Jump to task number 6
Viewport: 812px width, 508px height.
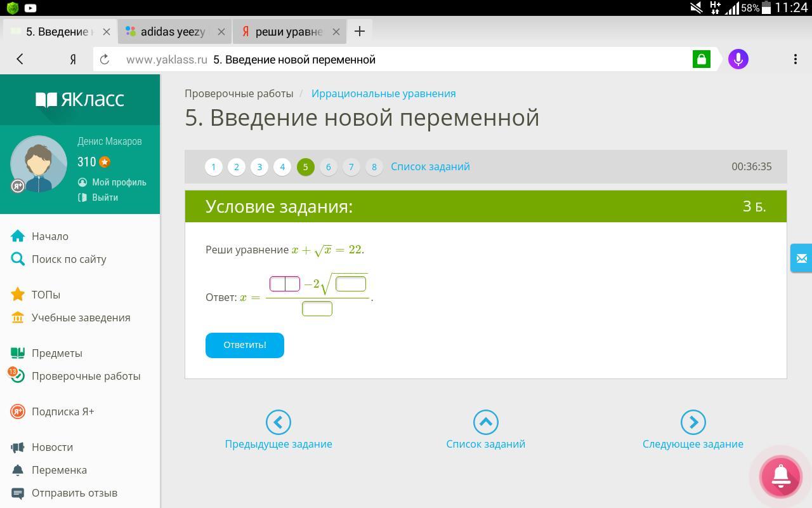(328, 167)
